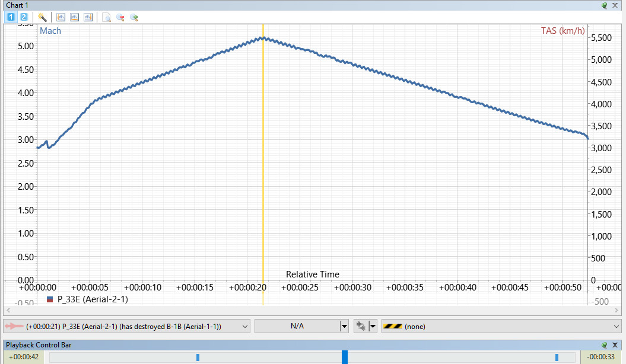Open the arrow next to the tools icon
The image size is (626, 364).
[x=373, y=327]
